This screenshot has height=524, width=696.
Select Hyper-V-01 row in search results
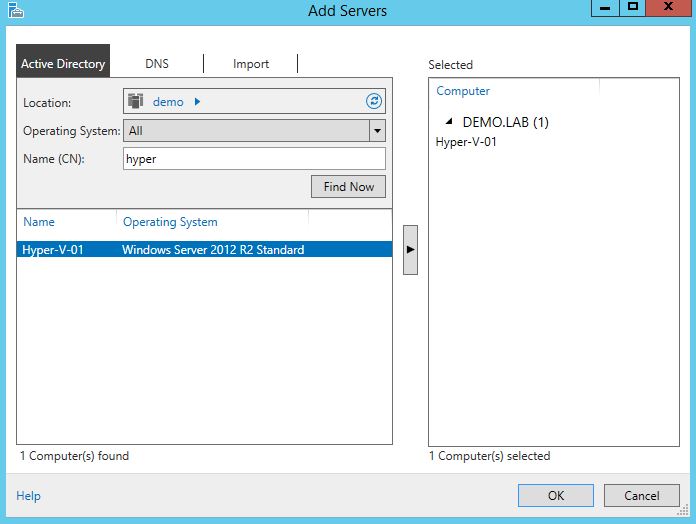[x=204, y=250]
